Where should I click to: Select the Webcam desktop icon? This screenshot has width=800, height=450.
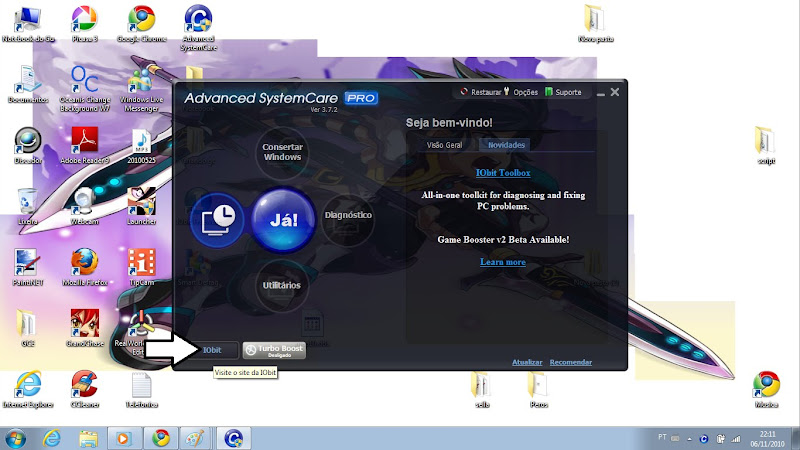(85, 207)
